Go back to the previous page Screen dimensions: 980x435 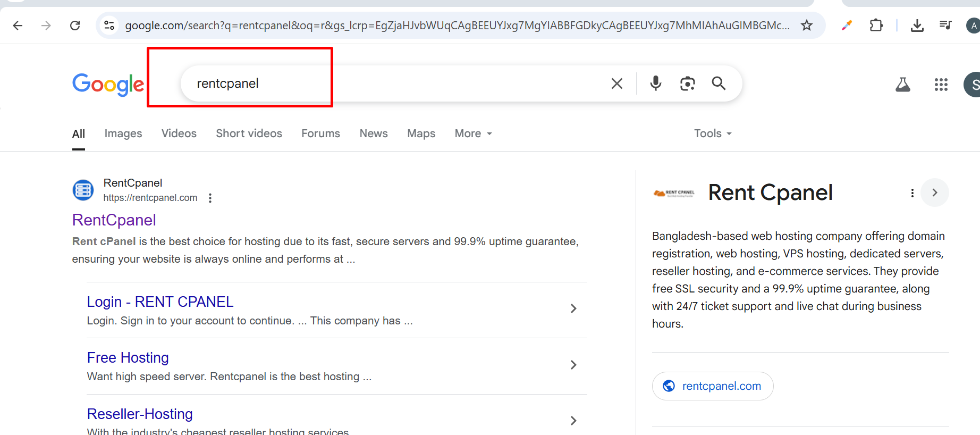[x=18, y=26]
